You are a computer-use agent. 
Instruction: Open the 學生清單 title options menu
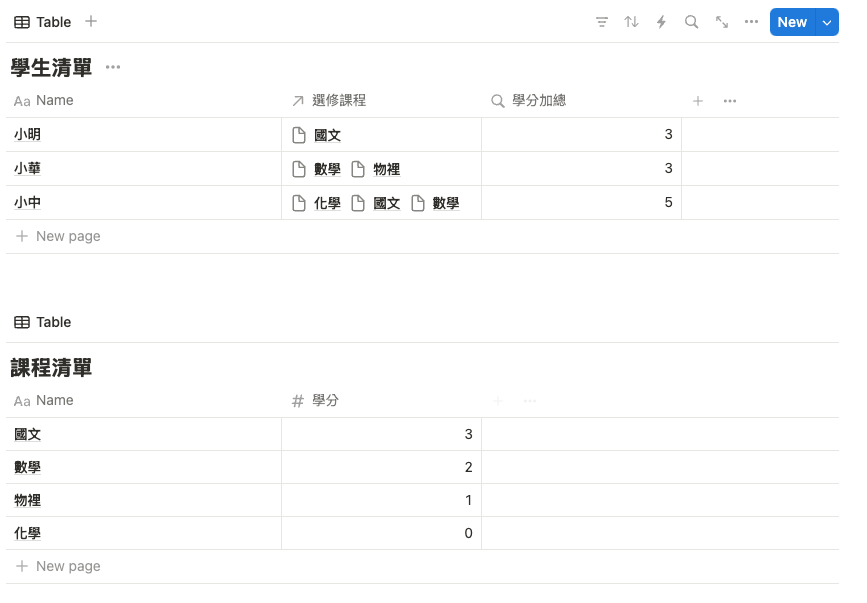click(113, 68)
